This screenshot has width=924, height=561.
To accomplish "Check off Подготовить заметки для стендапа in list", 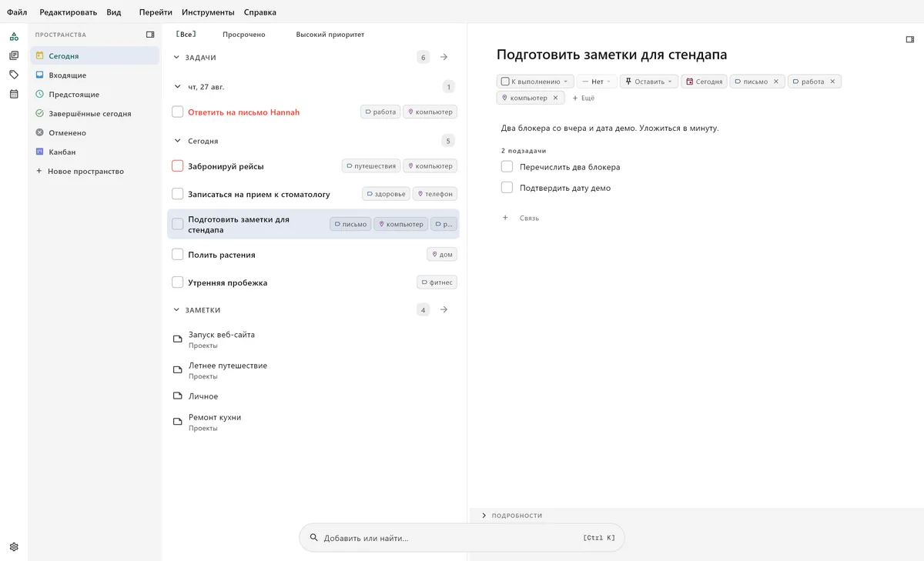I will point(177,224).
